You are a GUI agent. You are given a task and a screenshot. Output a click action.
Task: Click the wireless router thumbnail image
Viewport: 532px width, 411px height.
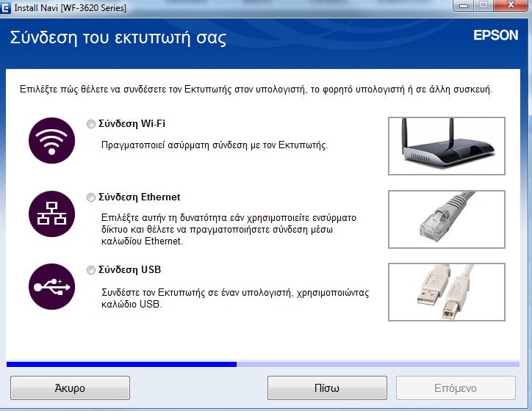pyautogui.click(x=447, y=146)
